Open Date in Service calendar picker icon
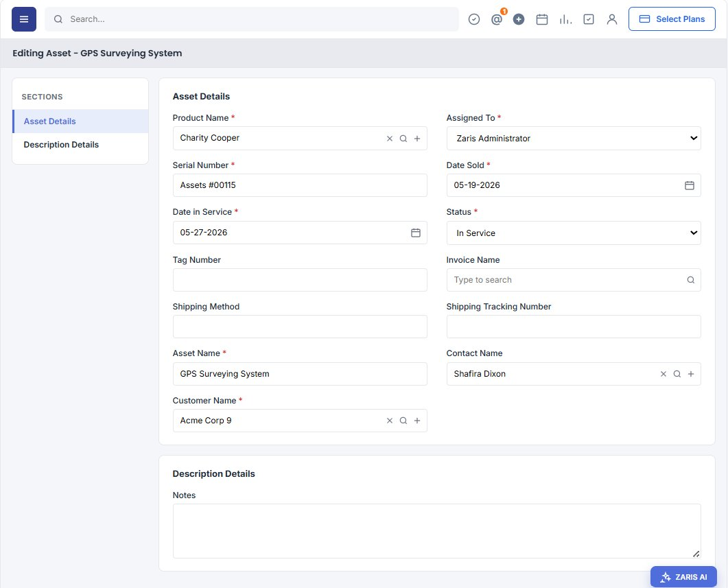Viewport: 728px width, 588px height. (416, 233)
